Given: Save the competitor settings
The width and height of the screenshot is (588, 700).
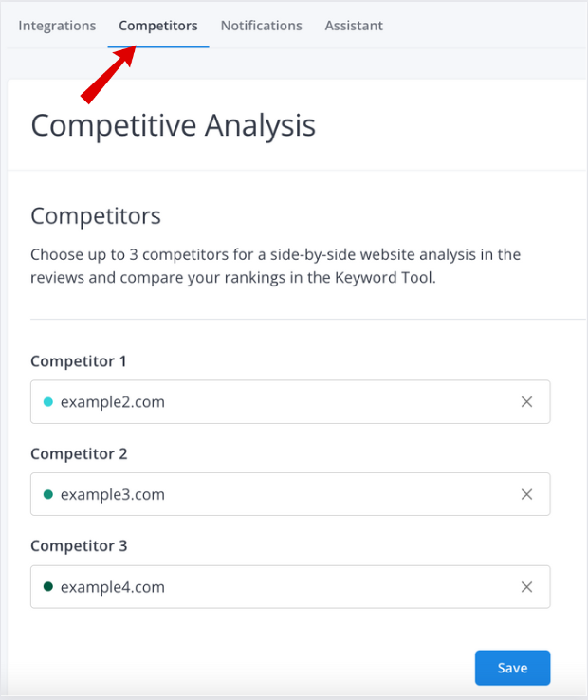Looking at the screenshot, I should pyautogui.click(x=512, y=668).
